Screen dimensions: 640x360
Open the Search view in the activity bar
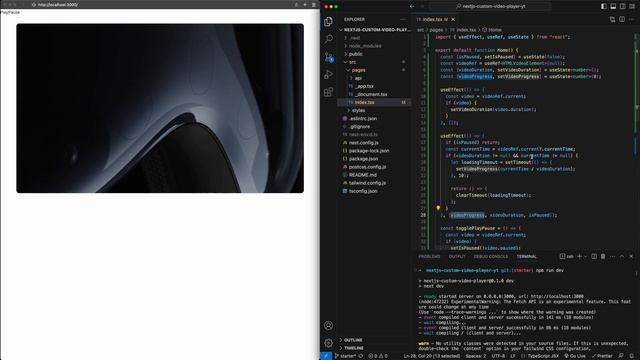pos(328,39)
